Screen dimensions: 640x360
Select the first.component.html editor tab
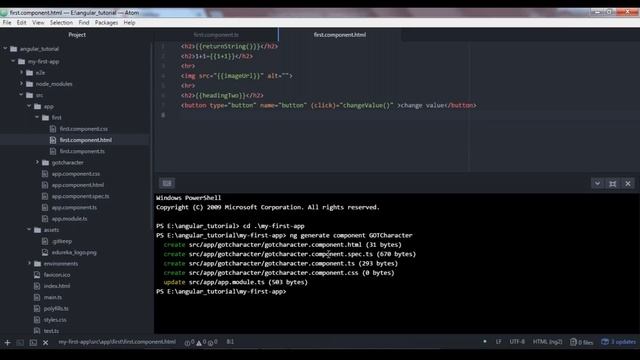pos(340,35)
